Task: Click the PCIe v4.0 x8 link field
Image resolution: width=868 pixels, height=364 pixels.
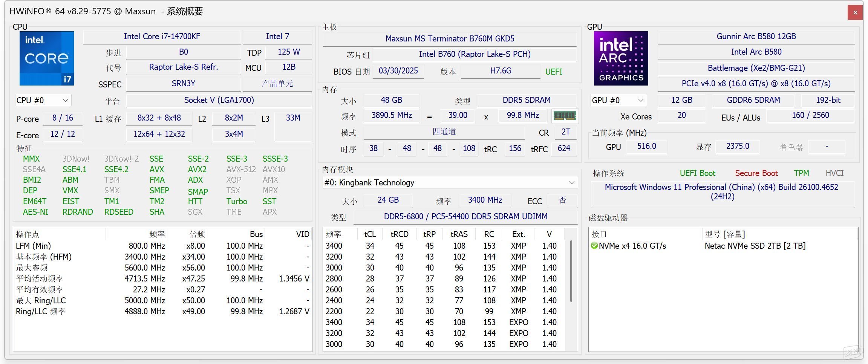Action: [756, 84]
